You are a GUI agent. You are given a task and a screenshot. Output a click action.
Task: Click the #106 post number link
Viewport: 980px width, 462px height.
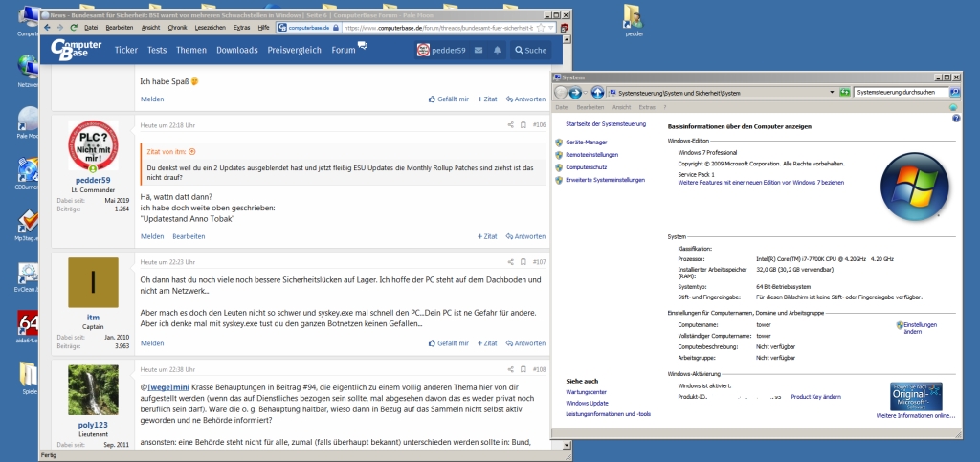point(540,125)
